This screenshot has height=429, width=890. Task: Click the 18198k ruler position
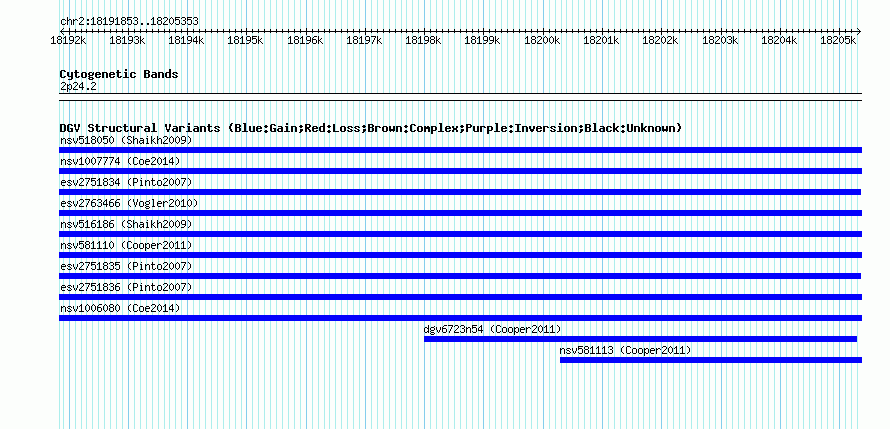tap(423, 40)
